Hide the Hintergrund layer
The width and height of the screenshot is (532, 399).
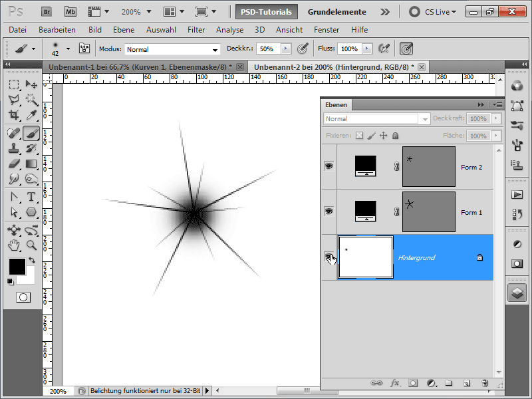tap(329, 256)
